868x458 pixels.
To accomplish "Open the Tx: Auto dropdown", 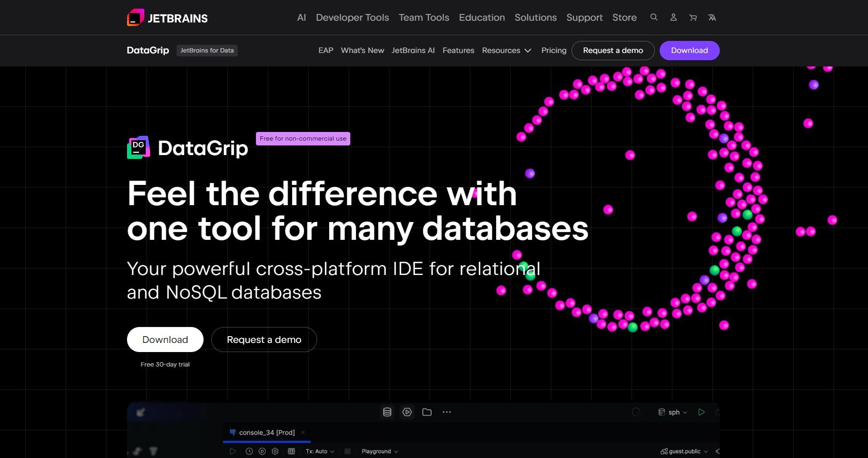I will (x=319, y=452).
